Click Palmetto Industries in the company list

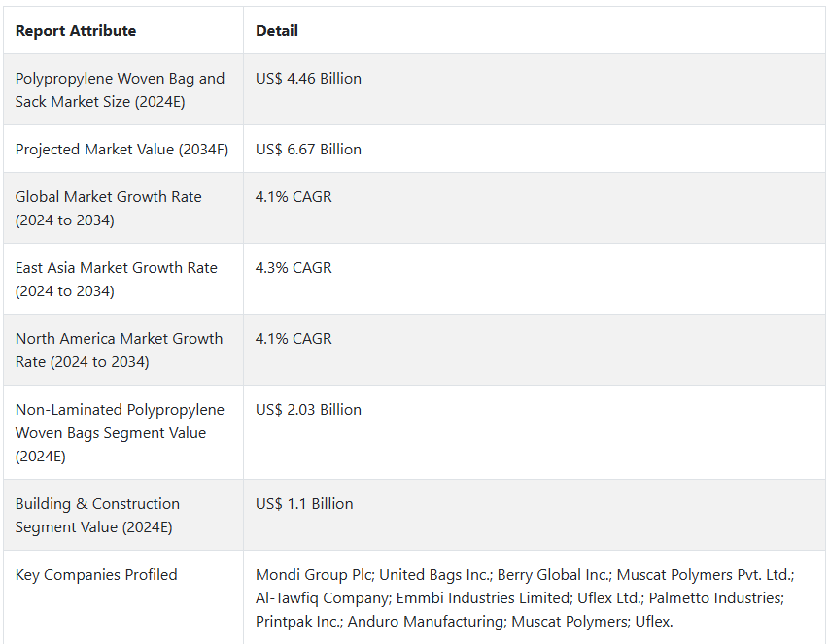point(715,597)
